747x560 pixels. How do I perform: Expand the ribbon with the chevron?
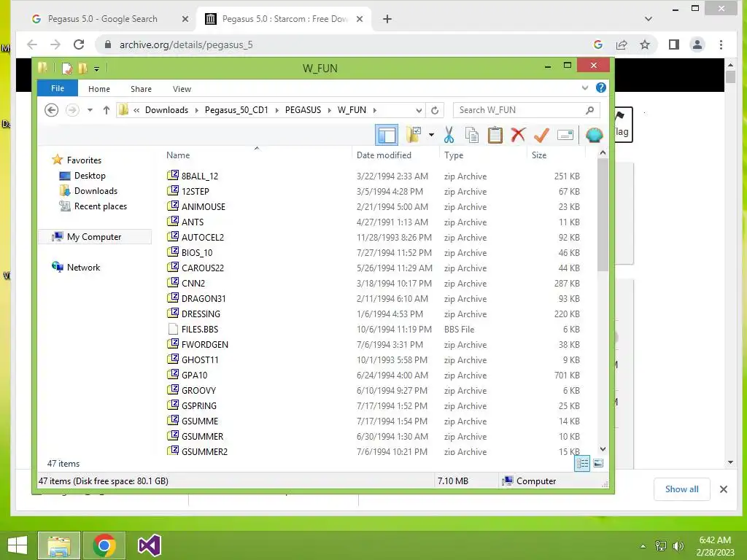point(585,88)
